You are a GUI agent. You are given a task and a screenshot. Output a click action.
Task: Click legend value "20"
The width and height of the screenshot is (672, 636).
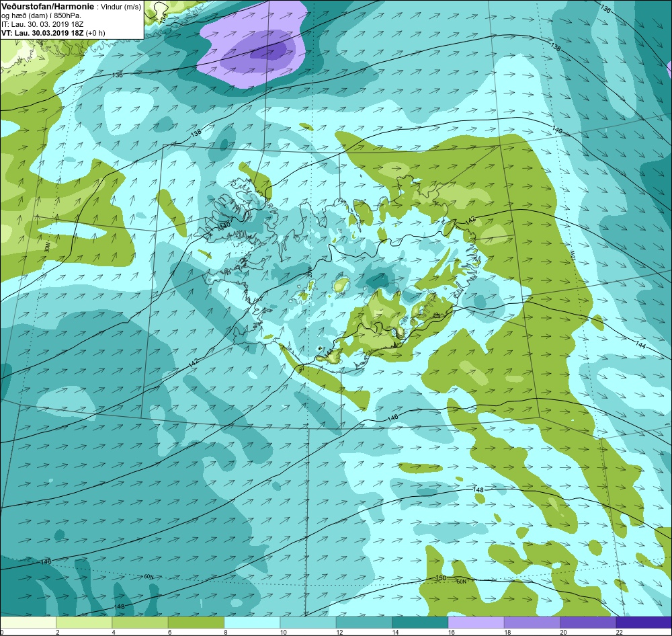pos(563,632)
